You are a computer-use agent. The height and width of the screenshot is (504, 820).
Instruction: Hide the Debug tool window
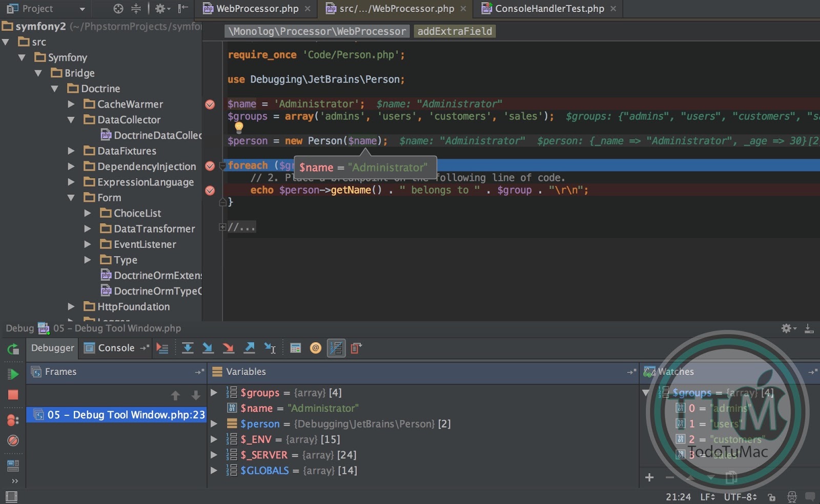pyautogui.click(x=809, y=328)
